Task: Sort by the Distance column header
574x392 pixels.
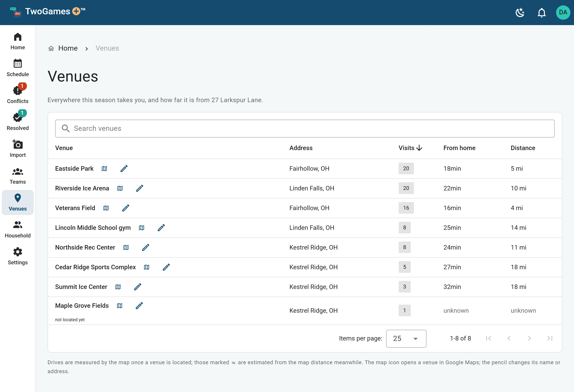Action: pos(523,148)
